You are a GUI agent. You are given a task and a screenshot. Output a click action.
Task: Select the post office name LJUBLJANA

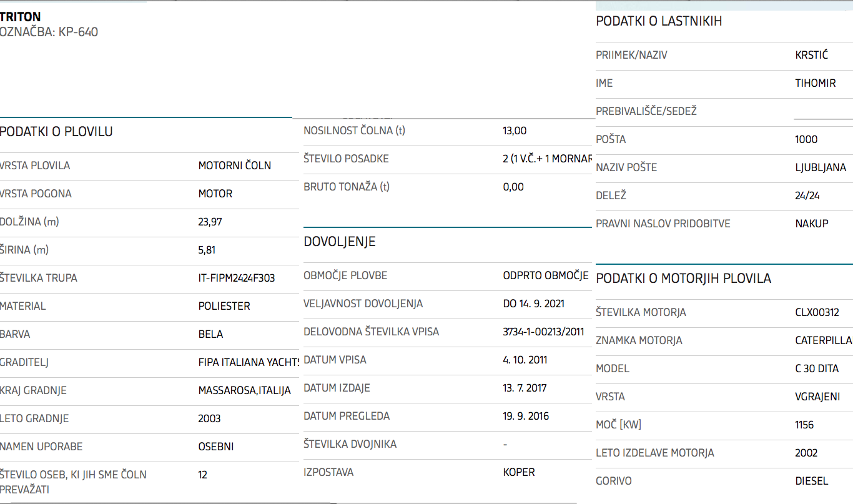click(821, 167)
